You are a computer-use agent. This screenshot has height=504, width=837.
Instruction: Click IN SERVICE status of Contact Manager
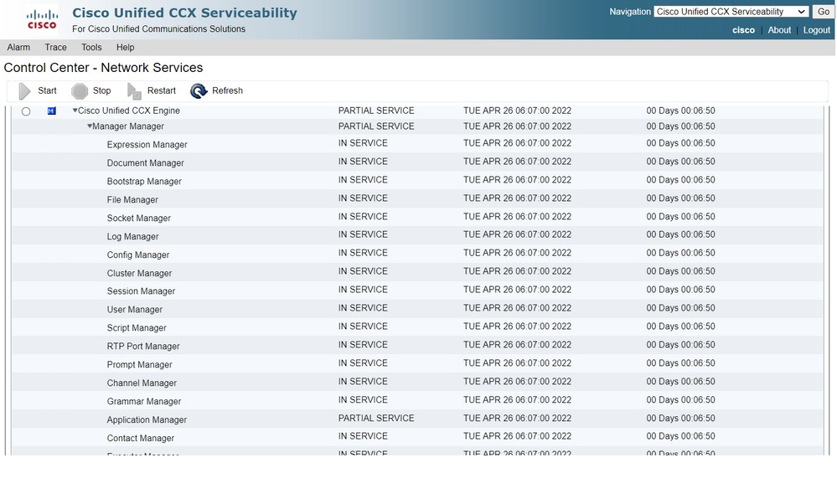363,436
